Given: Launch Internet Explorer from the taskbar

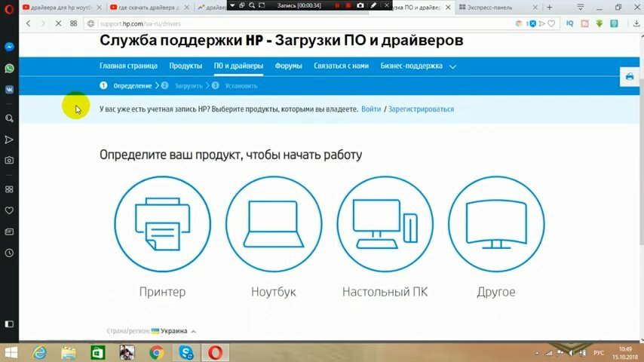Looking at the screenshot, I should (x=40, y=352).
